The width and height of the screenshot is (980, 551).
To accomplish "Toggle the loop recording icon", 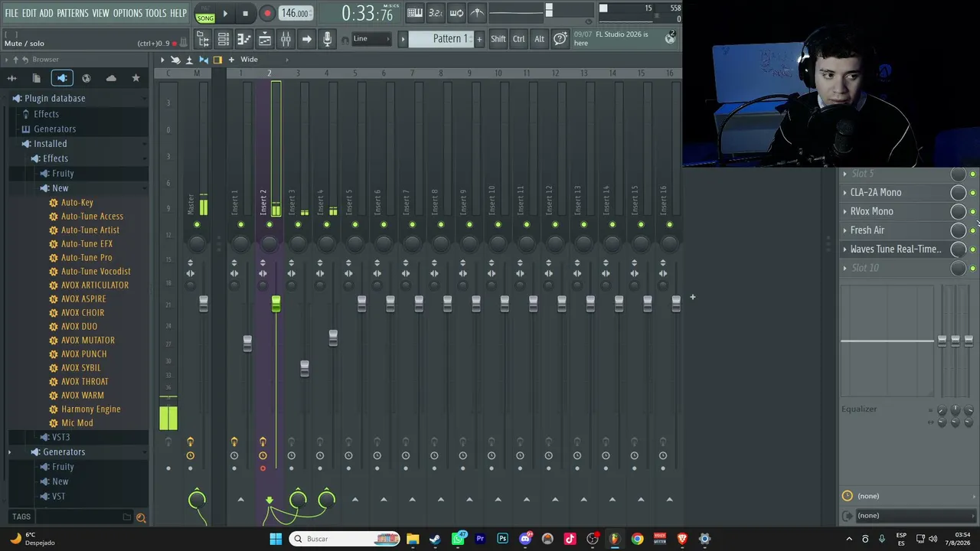I will pyautogui.click(x=456, y=12).
